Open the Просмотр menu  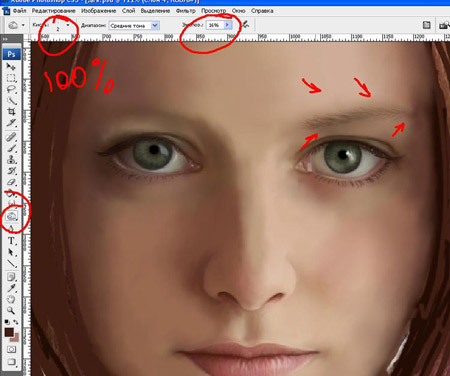[x=214, y=11]
